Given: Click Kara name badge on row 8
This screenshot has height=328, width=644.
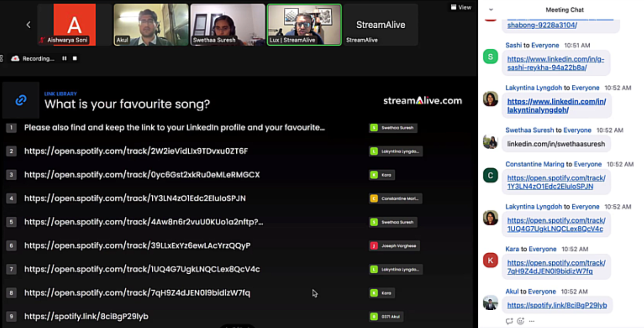Looking at the screenshot, I should coord(382,293).
